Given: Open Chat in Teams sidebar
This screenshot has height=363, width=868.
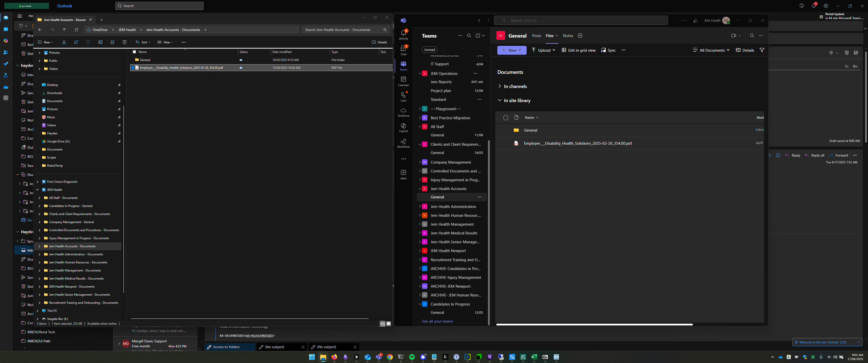Looking at the screenshot, I should [x=403, y=50].
